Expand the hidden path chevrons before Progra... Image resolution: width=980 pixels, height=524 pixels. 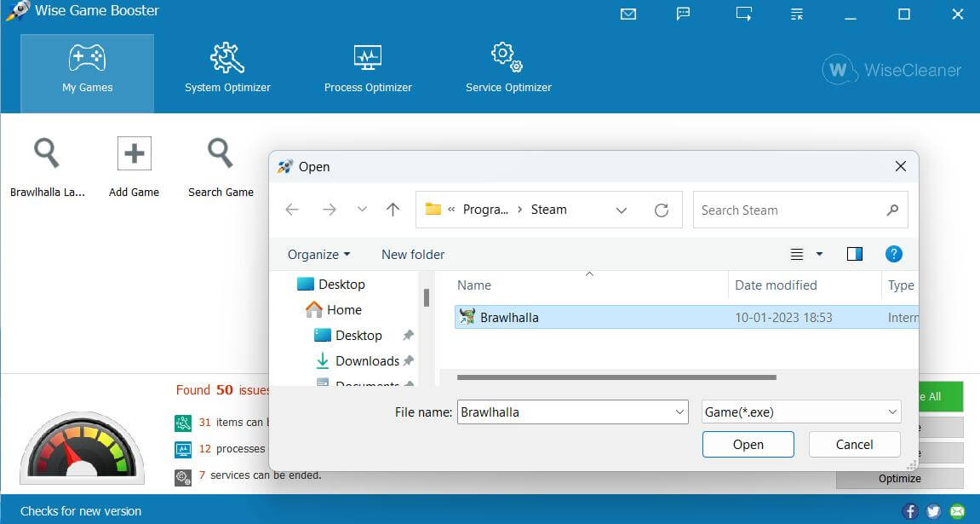451,210
